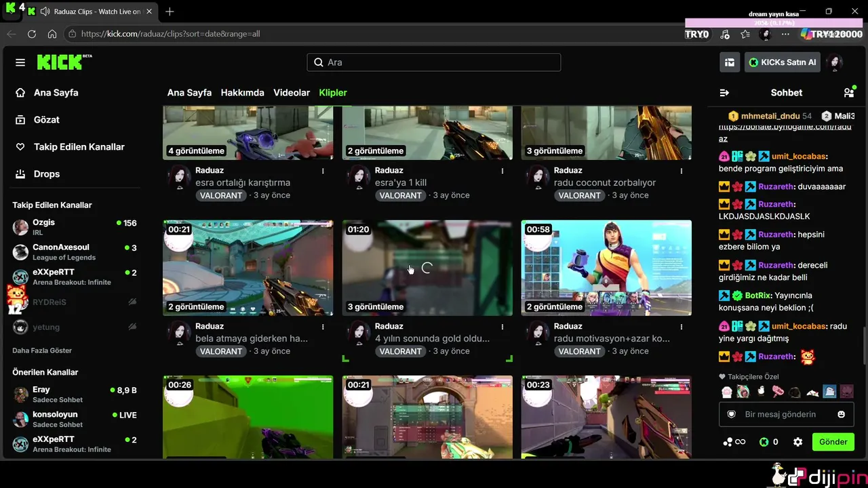
Task: Open the Eray recommended channel
Action: [75, 394]
